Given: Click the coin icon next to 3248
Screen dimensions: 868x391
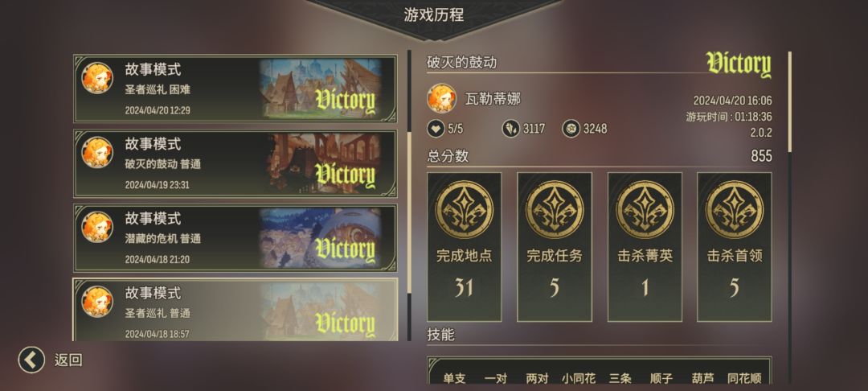Looking at the screenshot, I should pos(571,129).
